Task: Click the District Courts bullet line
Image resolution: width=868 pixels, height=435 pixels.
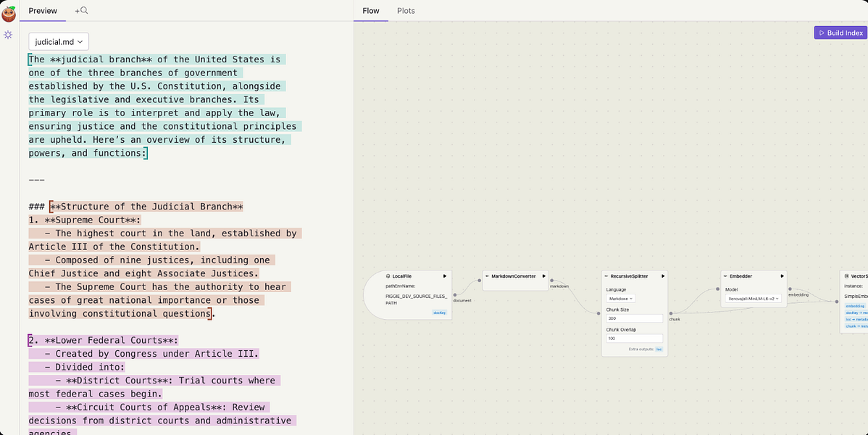Action: pyautogui.click(x=154, y=381)
